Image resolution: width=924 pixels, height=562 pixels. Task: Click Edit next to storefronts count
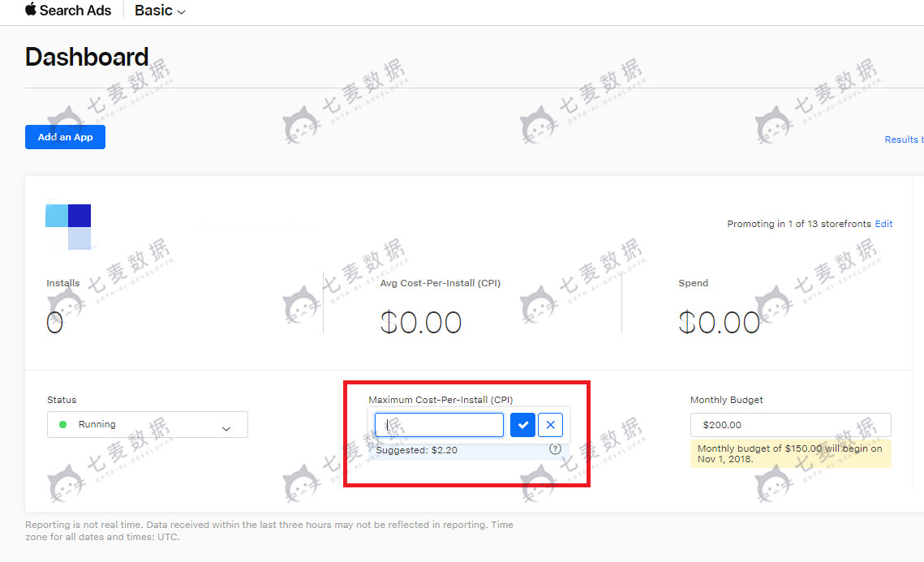point(883,224)
